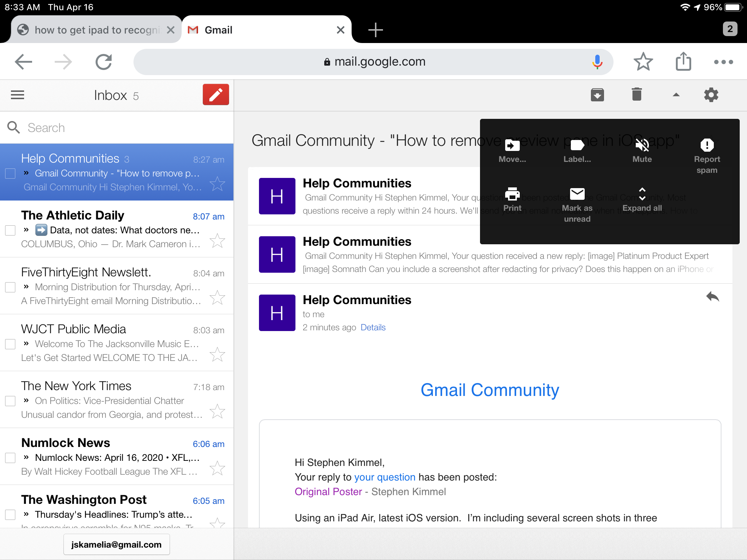
Task: Click the Original Poster link
Action: [328, 491]
